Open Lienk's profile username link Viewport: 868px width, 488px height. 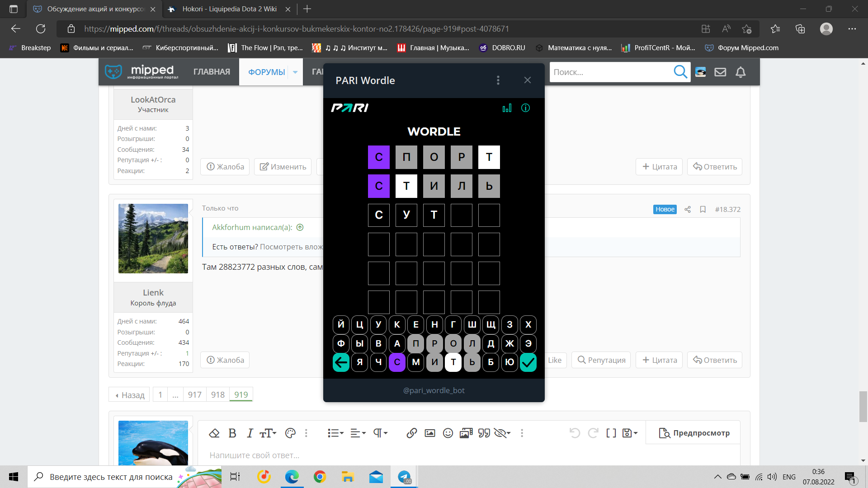(153, 293)
